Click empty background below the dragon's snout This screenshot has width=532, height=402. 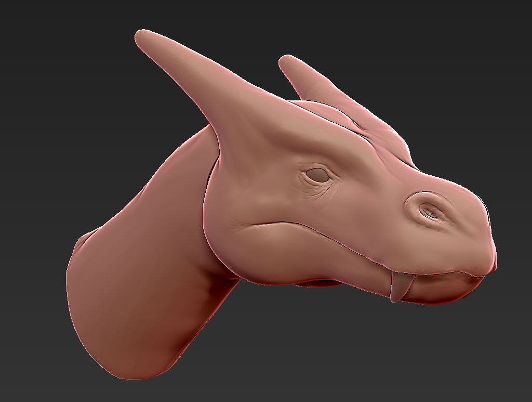(442, 354)
